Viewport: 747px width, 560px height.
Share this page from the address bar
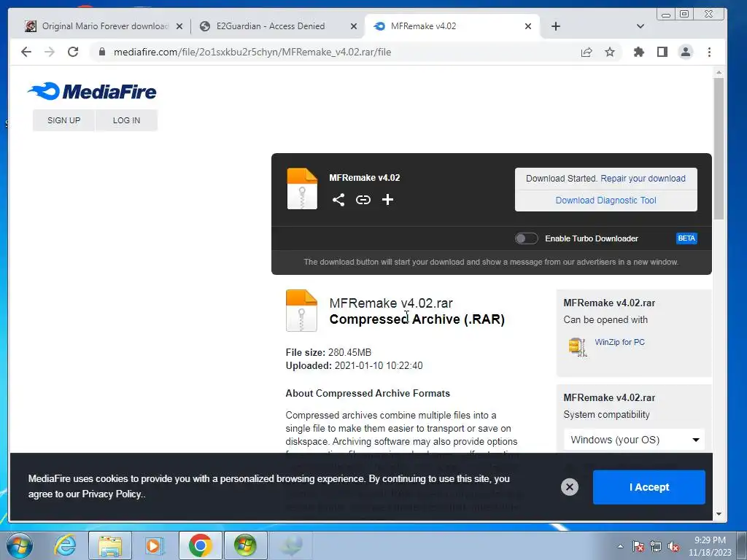[x=587, y=52]
